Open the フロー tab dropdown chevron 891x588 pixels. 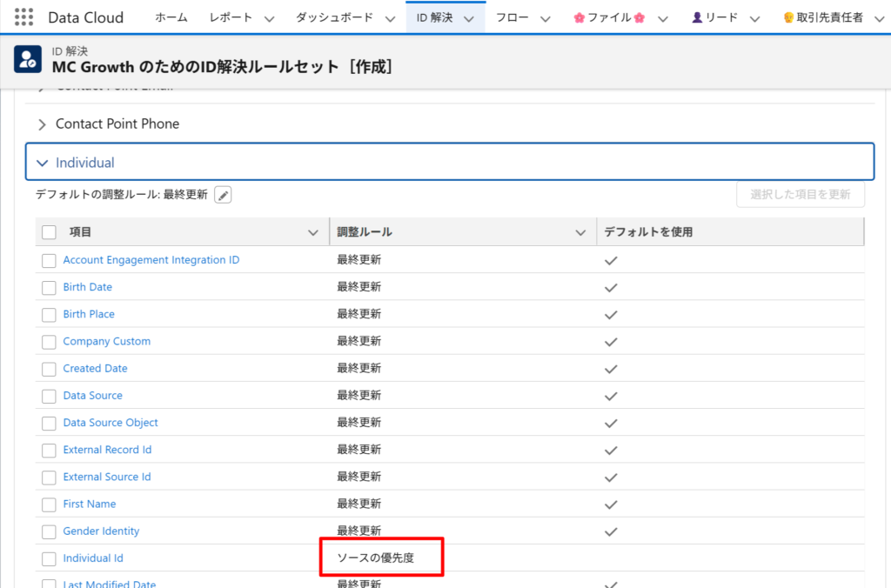click(545, 19)
